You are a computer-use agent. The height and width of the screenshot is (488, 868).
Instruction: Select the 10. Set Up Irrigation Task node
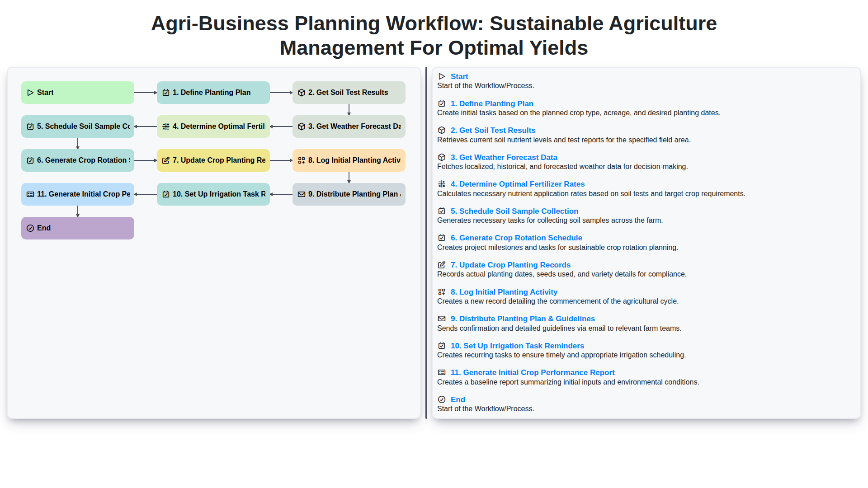pyautogui.click(x=213, y=194)
